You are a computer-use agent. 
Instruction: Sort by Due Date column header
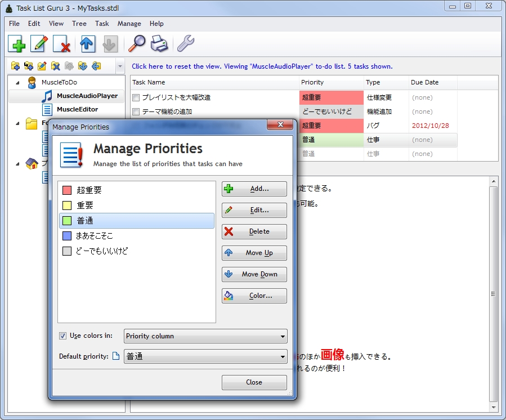433,82
